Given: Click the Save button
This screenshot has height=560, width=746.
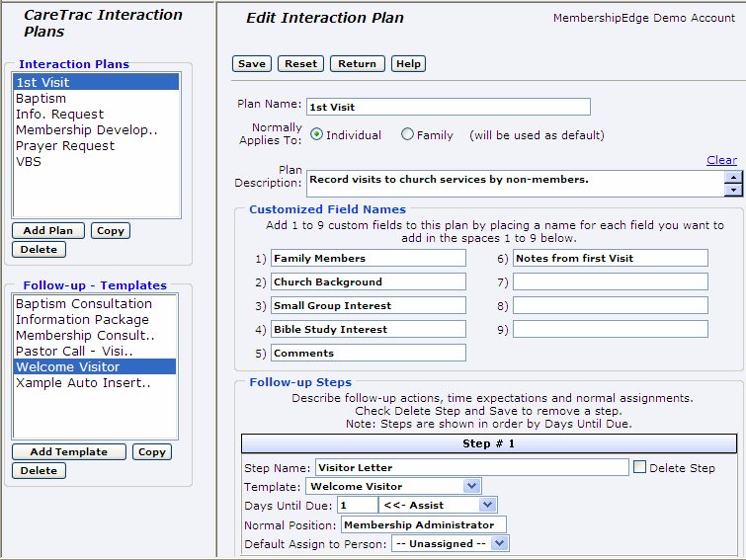Looking at the screenshot, I should (x=252, y=64).
